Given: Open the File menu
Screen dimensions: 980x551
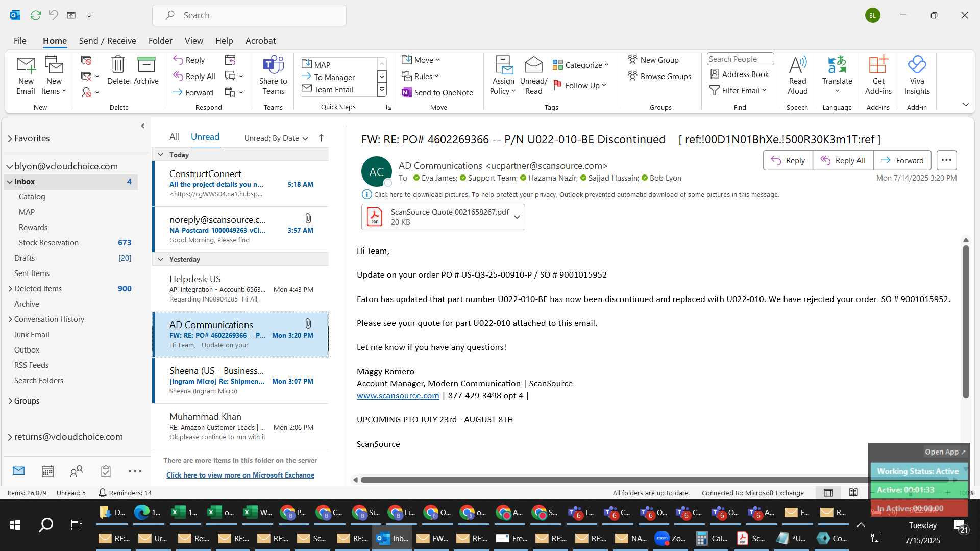Looking at the screenshot, I should (x=20, y=41).
